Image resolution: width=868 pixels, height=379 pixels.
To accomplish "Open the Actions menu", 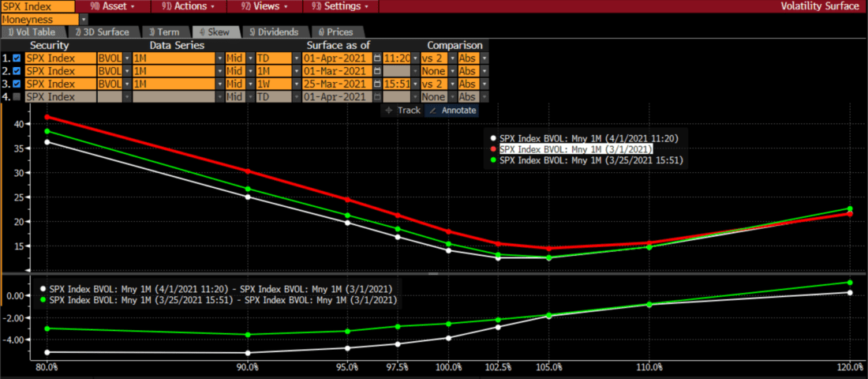I will pos(189,6).
